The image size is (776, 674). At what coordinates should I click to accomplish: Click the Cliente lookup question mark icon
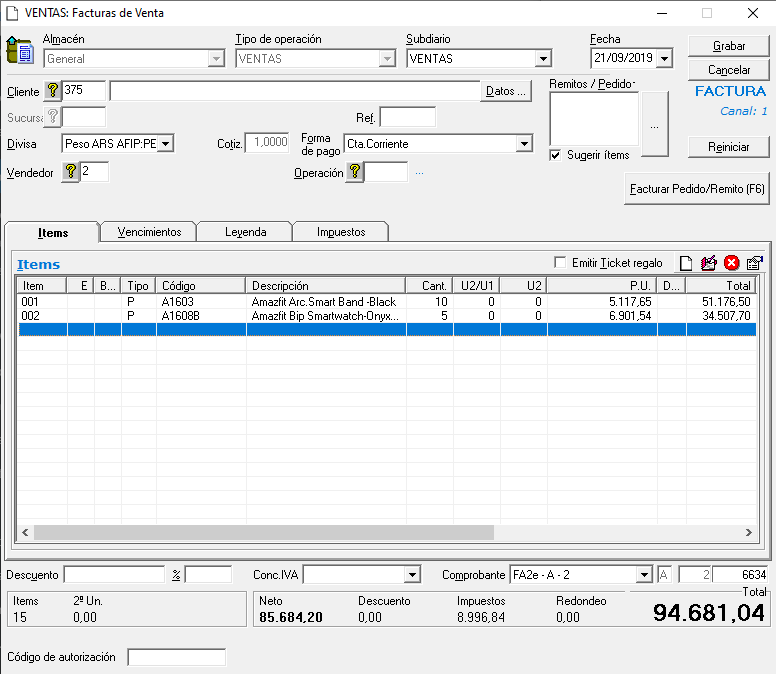click(53, 91)
